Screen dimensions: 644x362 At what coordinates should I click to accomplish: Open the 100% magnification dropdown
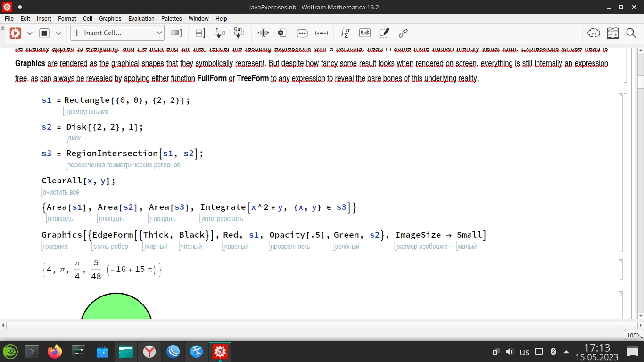tap(634, 336)
